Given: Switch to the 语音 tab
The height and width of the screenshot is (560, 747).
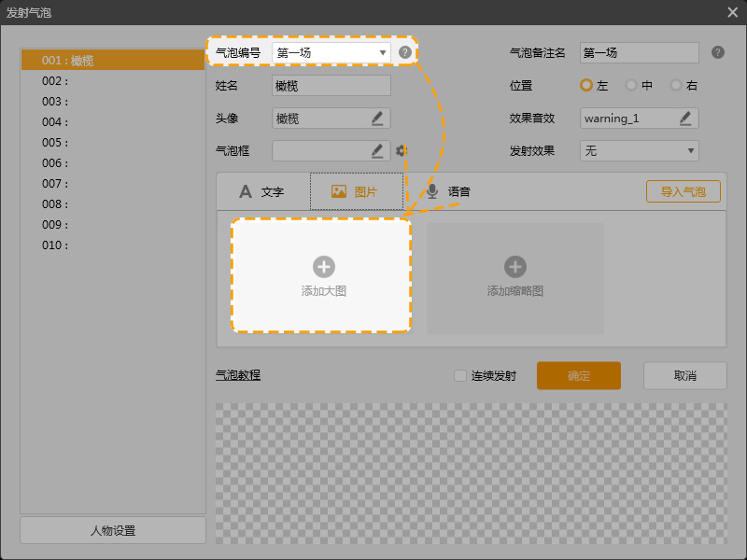Looking at the screenshot, I should click(x=449, y=191).
